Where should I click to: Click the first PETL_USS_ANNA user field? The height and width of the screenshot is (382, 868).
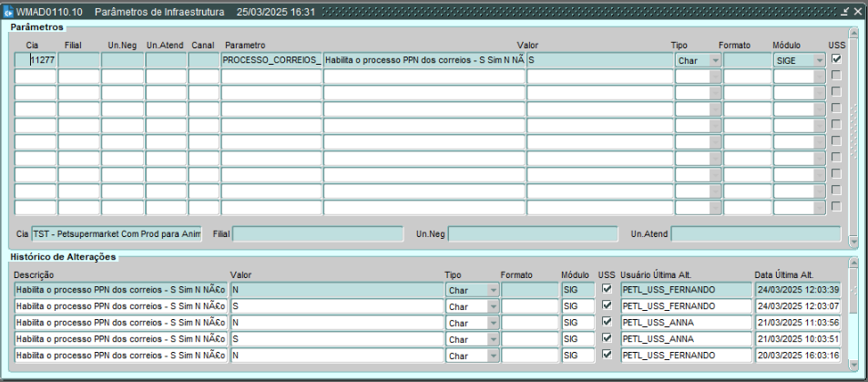coord(685,323)
